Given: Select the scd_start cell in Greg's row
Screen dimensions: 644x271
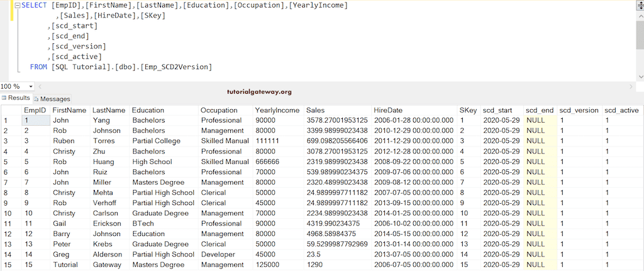Looking at the screenshot, I should (x=502, y=254).
